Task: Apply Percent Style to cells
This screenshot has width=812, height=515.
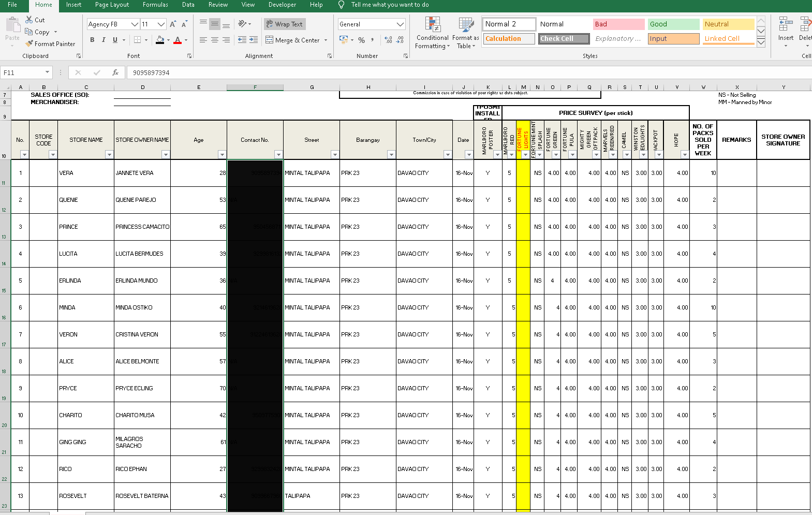Action: click(x=362, y=40)
